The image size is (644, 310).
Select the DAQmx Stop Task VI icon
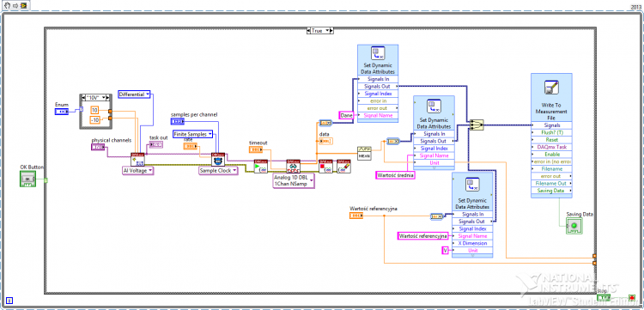pos(325,166)
